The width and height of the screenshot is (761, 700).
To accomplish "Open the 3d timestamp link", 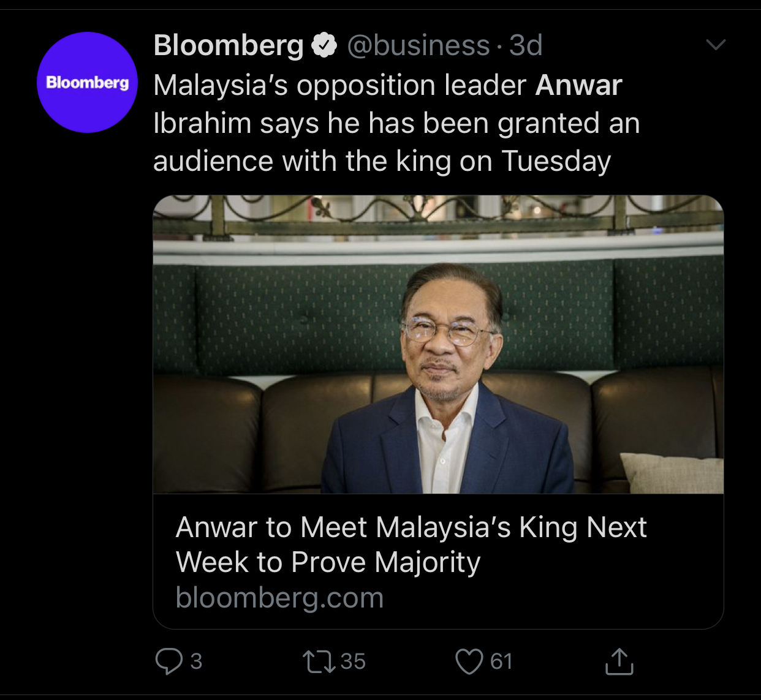I will coord(526,45).
